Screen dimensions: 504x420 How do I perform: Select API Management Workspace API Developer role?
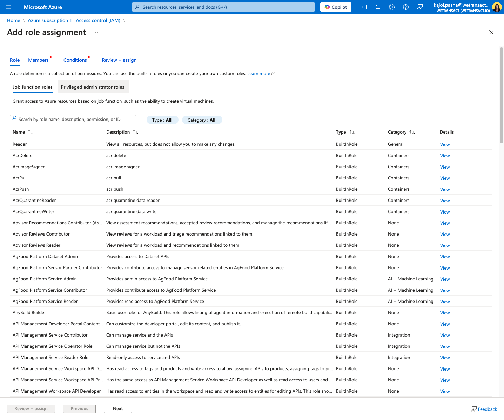click(x=251, y=391)
